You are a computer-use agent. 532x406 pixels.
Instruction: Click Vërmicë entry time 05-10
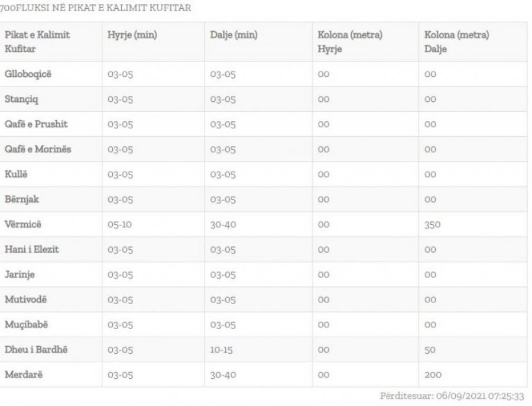coord(119,224)
